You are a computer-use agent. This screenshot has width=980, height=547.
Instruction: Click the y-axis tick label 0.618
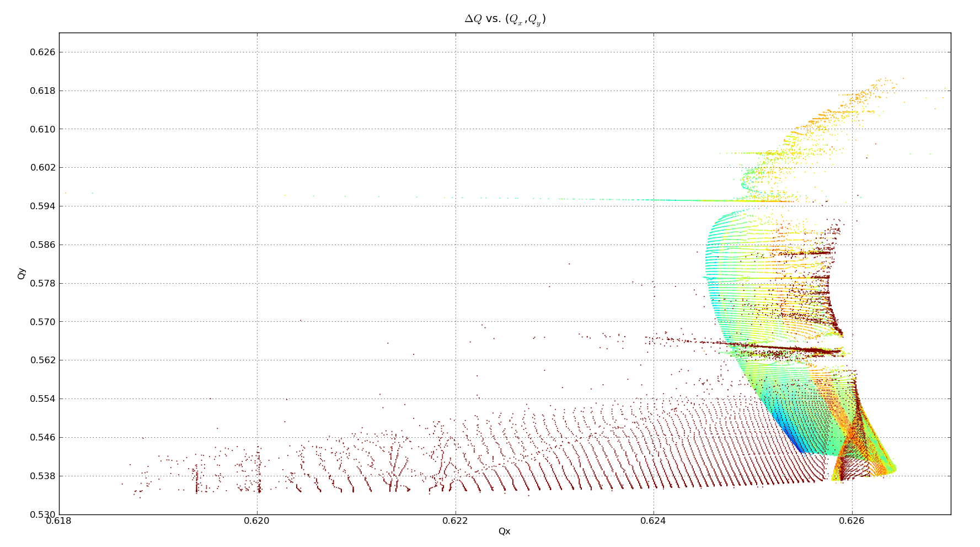click(42, 91)
